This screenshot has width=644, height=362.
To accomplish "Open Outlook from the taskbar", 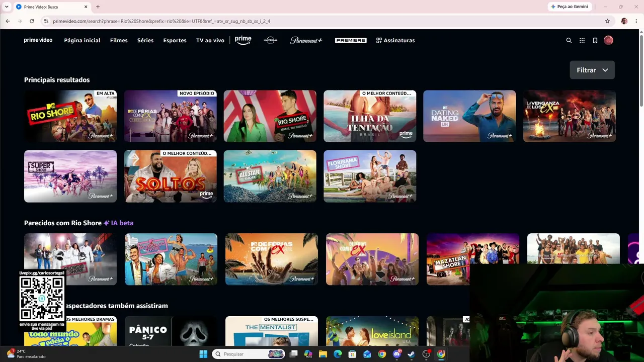I will coord(367,354).
